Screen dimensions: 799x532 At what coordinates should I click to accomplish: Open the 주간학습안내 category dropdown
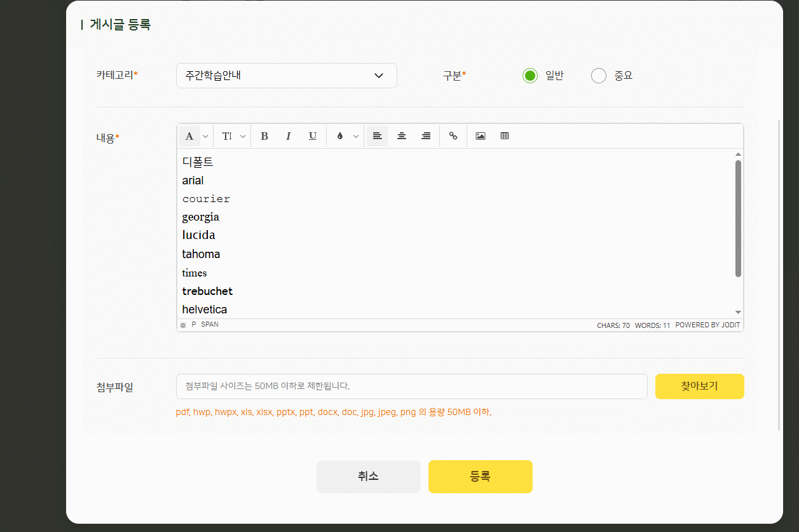pyautogui.click(x=286, y=76)
